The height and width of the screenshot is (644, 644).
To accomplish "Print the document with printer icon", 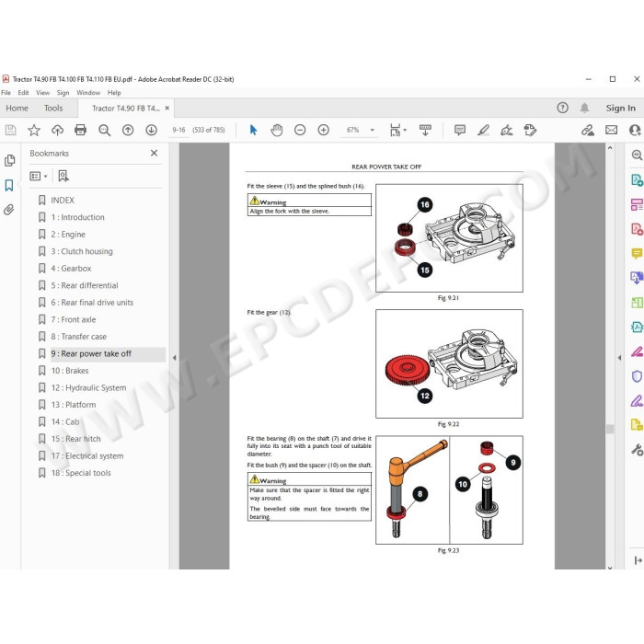I will [81, 131].
